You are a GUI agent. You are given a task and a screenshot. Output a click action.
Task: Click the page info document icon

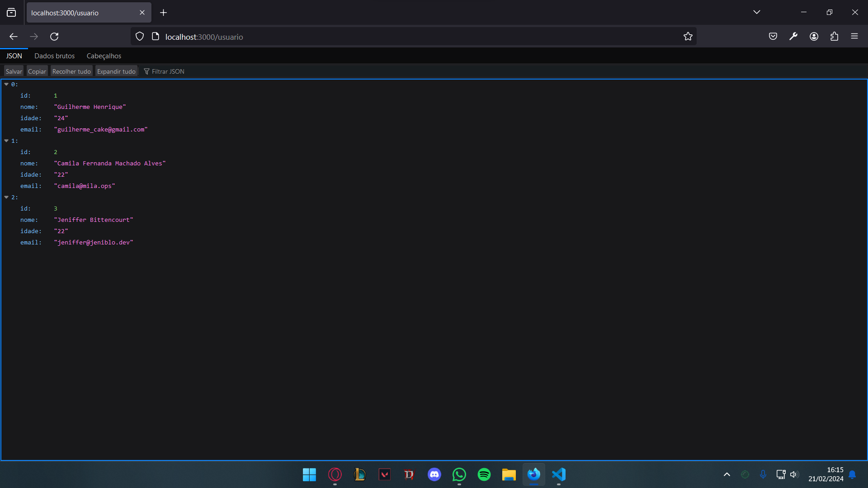(156, 37)
